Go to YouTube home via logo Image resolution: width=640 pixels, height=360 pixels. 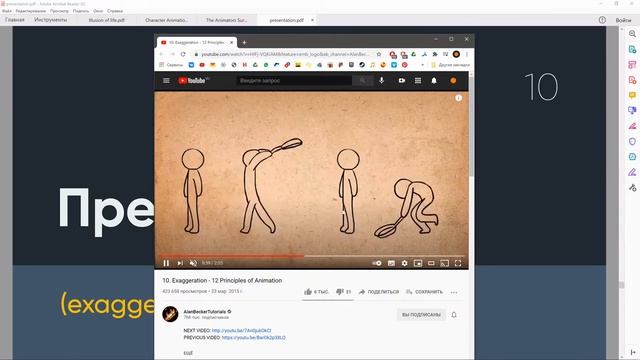point(193,81)
